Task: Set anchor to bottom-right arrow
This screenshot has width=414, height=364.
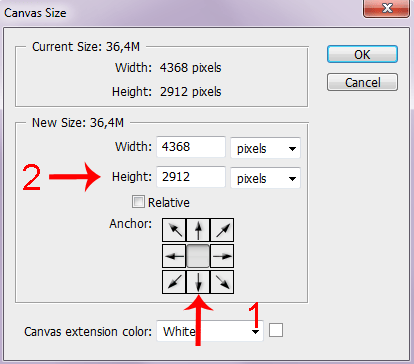Action: point(222,282)
